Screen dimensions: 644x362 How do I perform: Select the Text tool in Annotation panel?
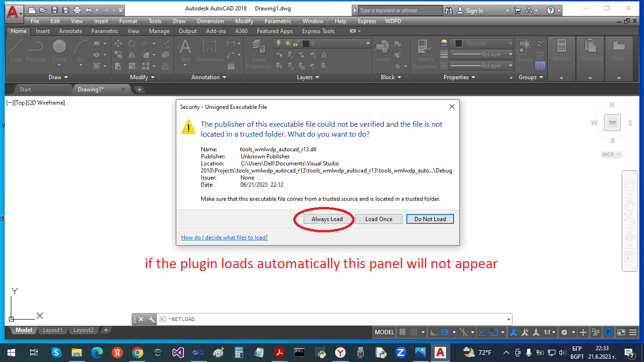pos(185,51)
